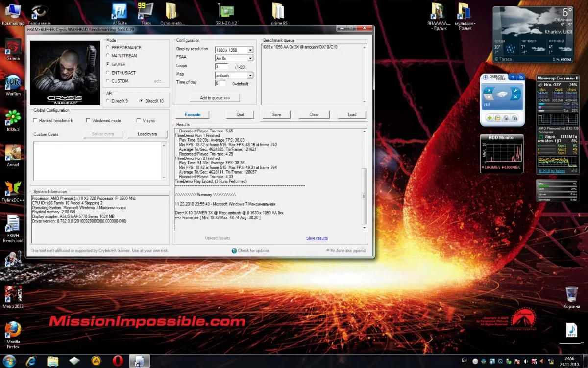Choose the DirectX 9 API option
Screen dimensions: 588x368
[108, 101]
